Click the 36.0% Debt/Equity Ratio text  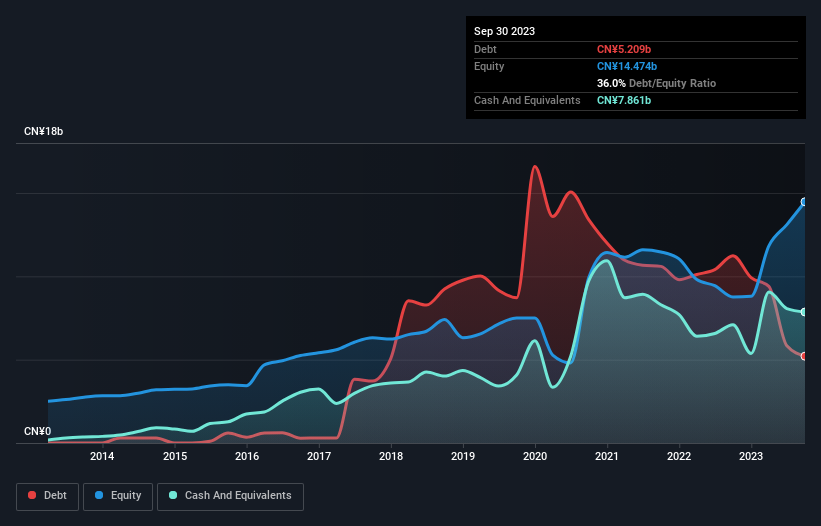(x=656, y=83)
